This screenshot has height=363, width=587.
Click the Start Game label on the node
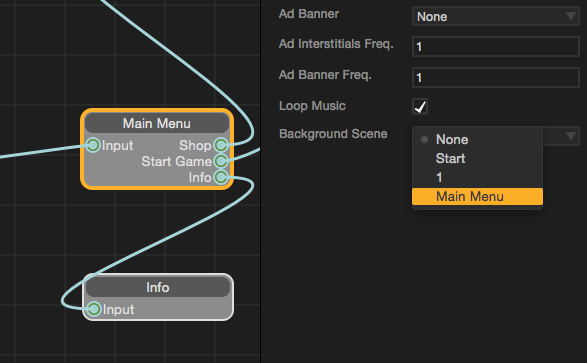click(x=176, y=161)
